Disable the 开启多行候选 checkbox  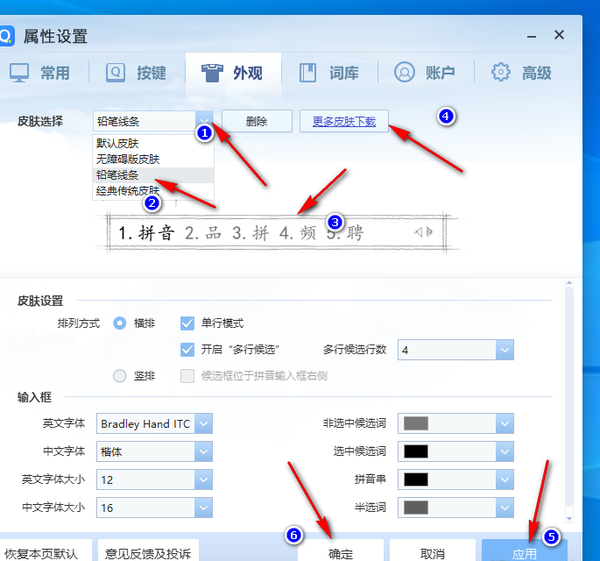point(188,349)
